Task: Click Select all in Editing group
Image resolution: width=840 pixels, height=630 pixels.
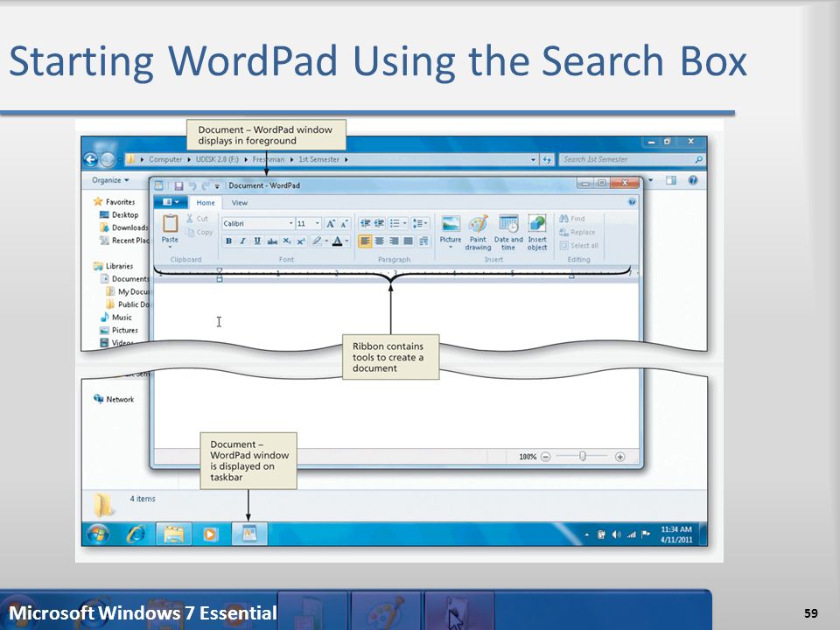Action: (x=578, y=246)
